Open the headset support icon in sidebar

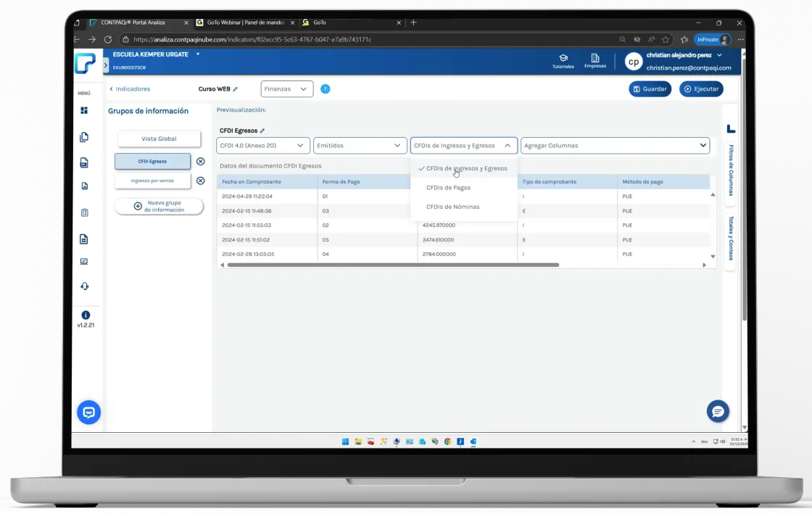pos(84,286)
